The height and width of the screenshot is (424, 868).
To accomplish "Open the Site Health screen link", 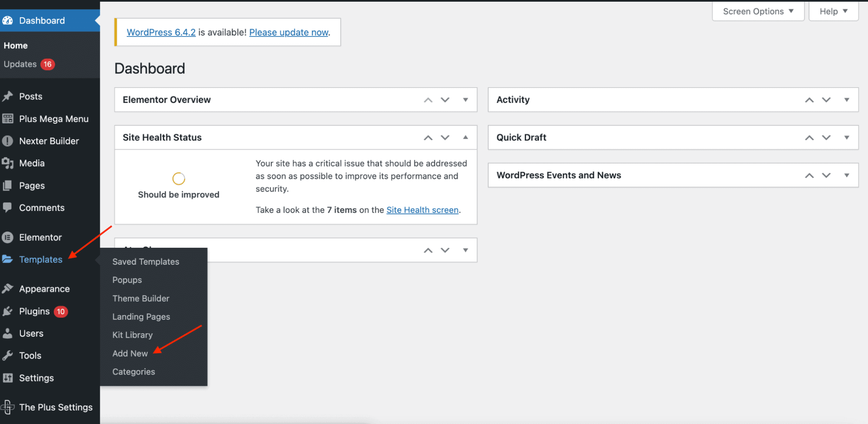I will (x=422, y=210).
